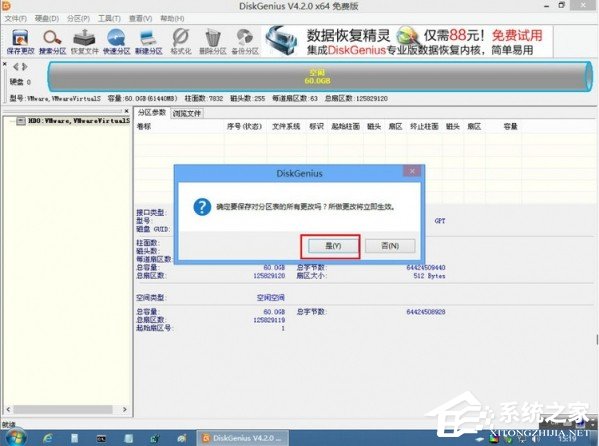Viewport: 599px width, 446px height.
Task: Click the 空闲空间 space type value
Action: click(x=270, y=298)
